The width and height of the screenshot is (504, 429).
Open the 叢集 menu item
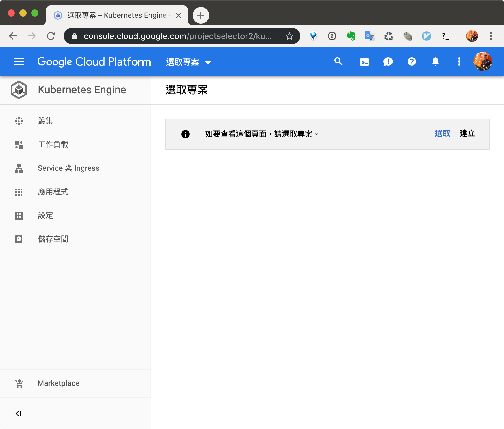[75, 121]
